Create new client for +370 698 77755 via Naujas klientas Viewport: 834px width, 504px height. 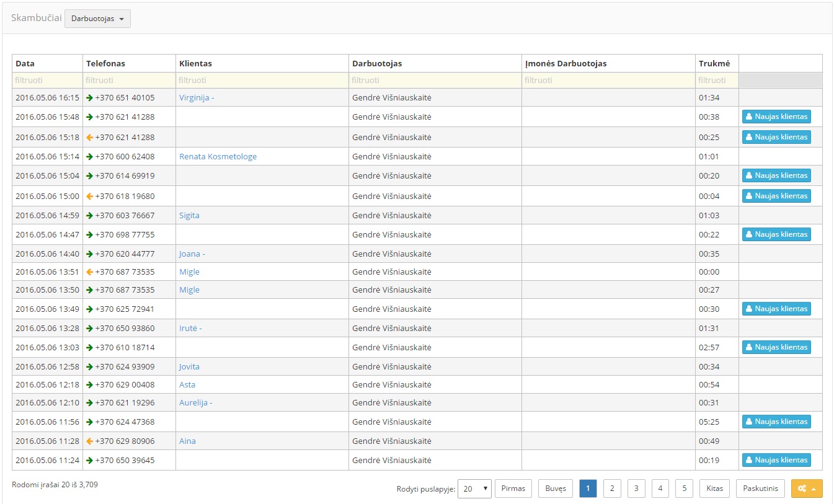776,234
